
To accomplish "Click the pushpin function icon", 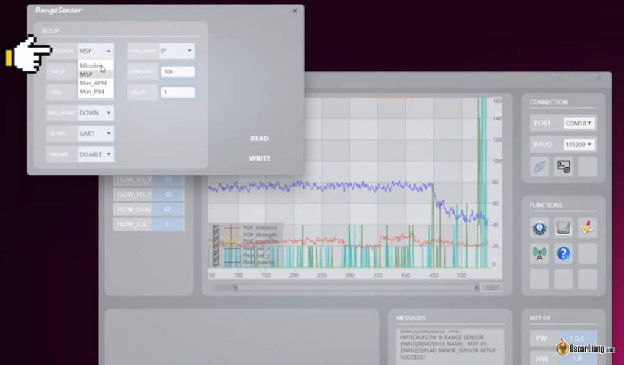I will [587, 228].
